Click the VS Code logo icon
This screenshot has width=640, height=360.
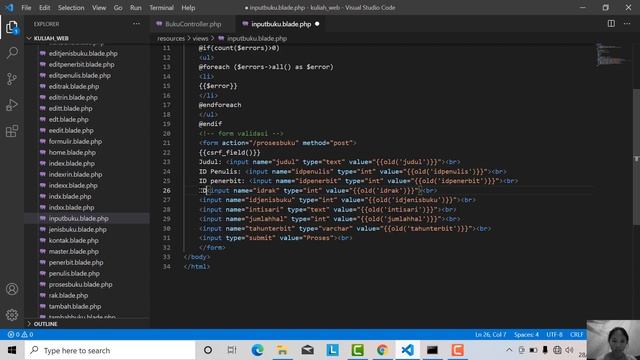(x=9, y=8)
